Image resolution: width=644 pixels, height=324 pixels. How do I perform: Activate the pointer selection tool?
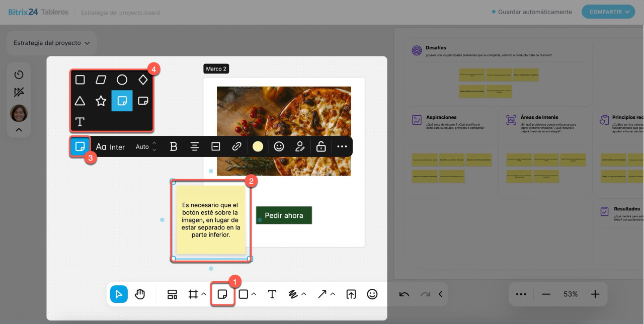coord(119,294)
